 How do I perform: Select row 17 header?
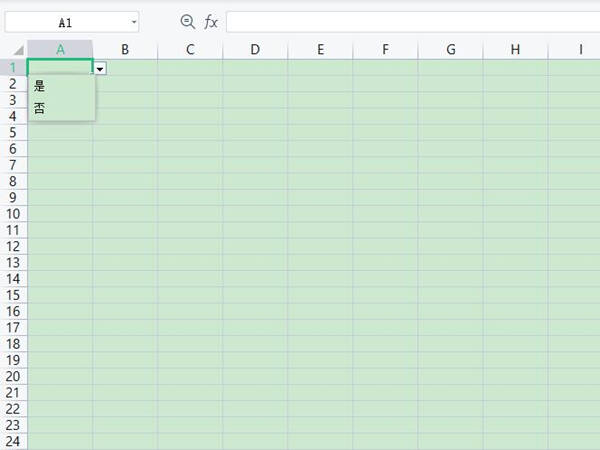point(13,328)
